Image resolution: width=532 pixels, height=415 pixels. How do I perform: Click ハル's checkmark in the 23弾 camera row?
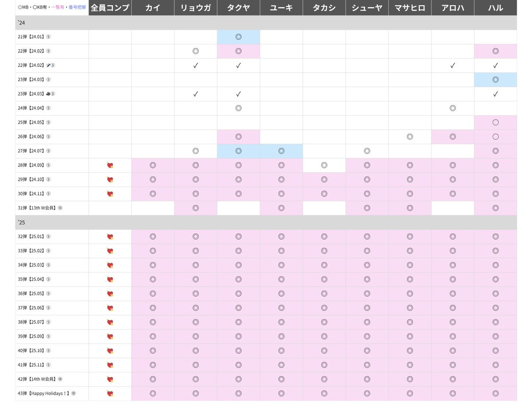tap(496, 94)
